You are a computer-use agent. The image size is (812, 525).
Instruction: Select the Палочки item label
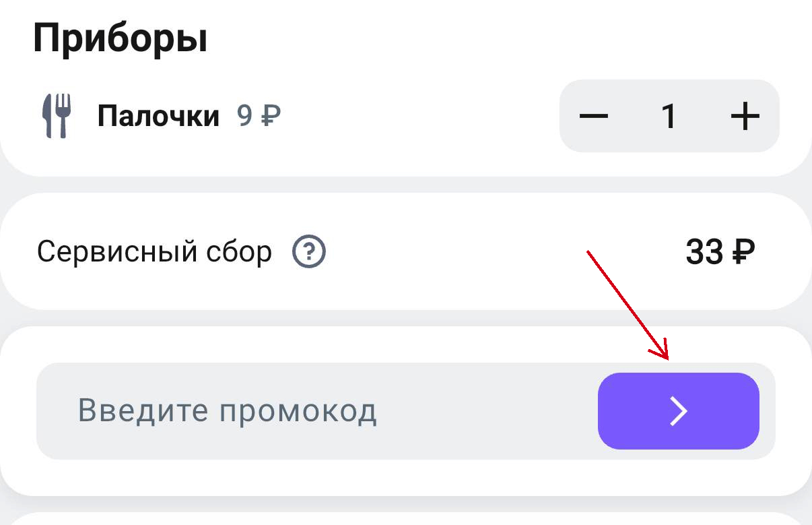[158, 117]
